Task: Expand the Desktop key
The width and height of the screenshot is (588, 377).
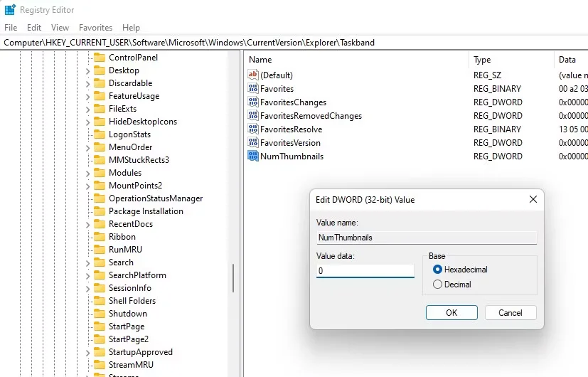Action: click(87, 71)
